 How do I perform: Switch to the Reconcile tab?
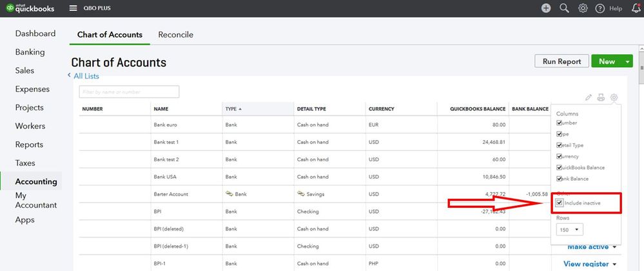point(175,35)
